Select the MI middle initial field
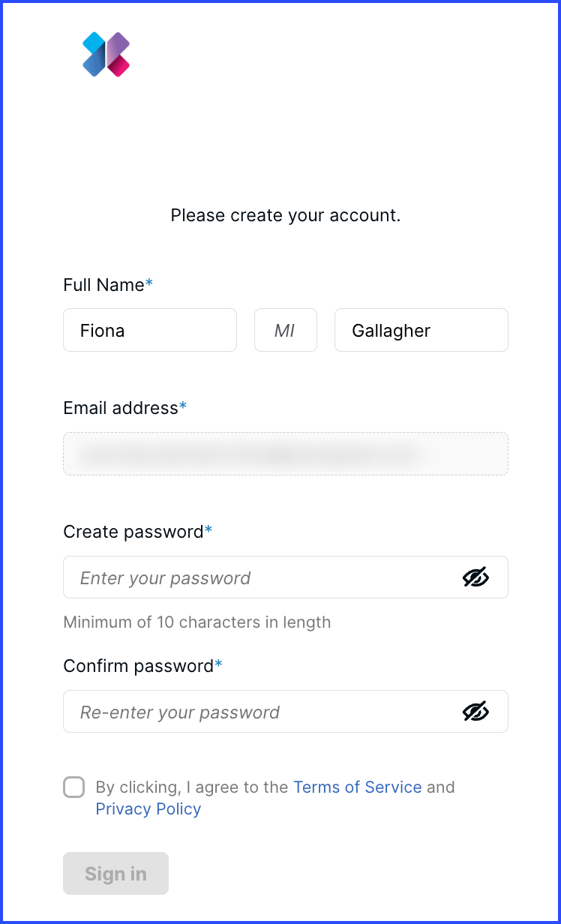 pyautogui.click(x=286, y=330)
